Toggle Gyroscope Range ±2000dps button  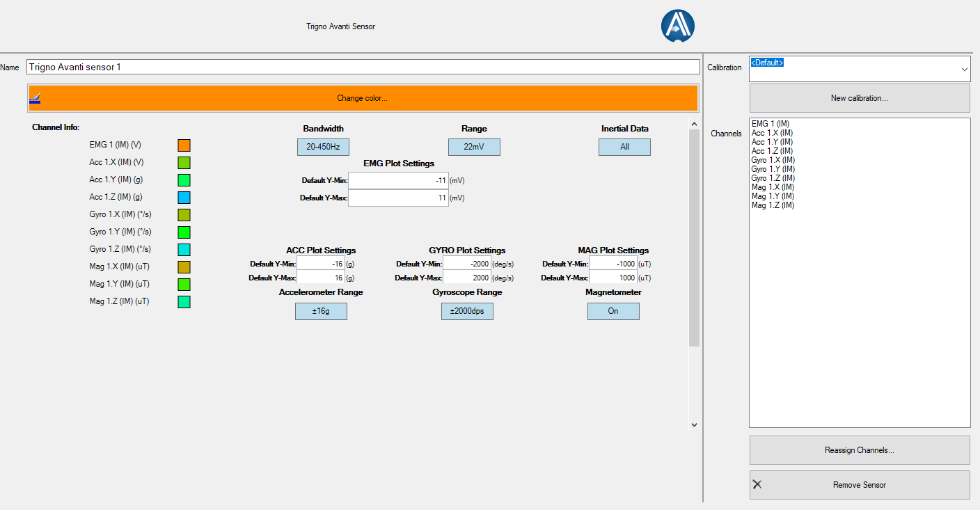coord(467,311)
